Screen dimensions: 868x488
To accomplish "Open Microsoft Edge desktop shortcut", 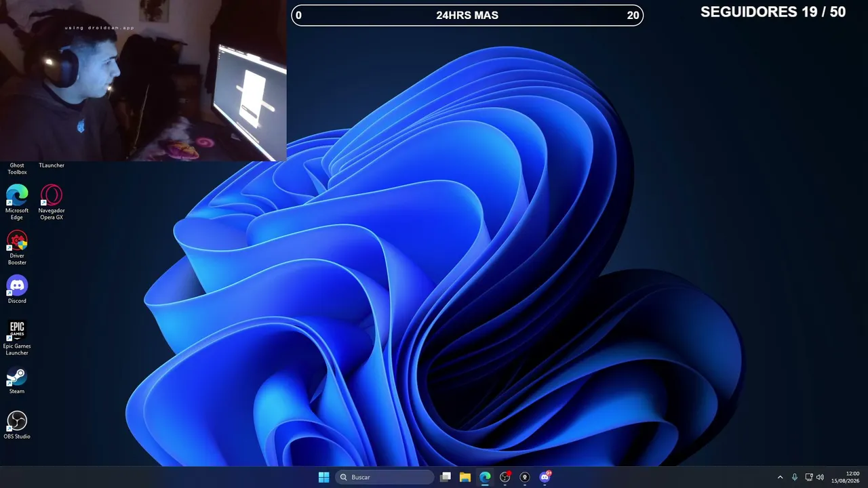I will point(17,202).
